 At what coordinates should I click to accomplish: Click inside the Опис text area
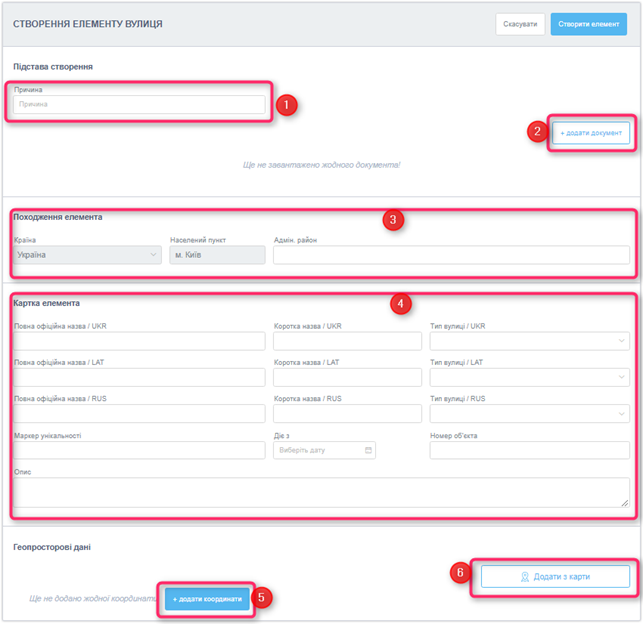click(320, 492)
